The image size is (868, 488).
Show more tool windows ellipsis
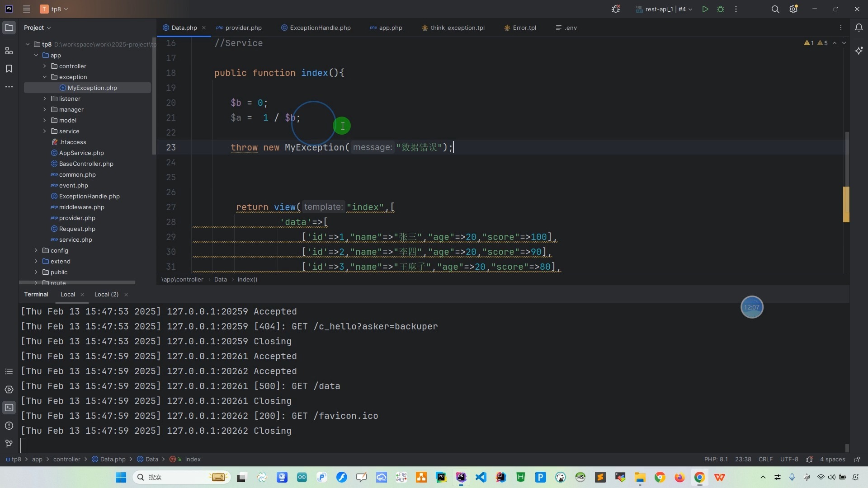pos(9,87)
